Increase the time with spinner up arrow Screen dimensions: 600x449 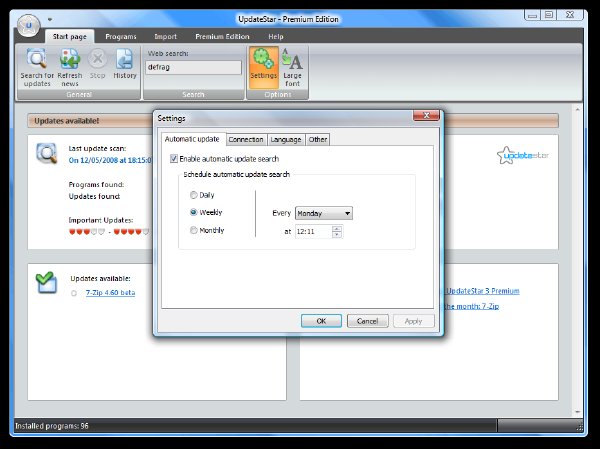(337, 229)
